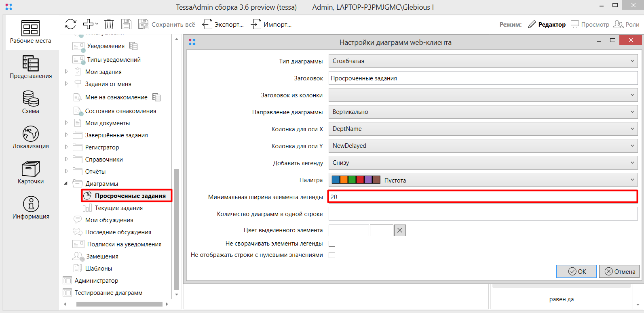
Task: Click the Заголовок text field
Action: point(483,78)
